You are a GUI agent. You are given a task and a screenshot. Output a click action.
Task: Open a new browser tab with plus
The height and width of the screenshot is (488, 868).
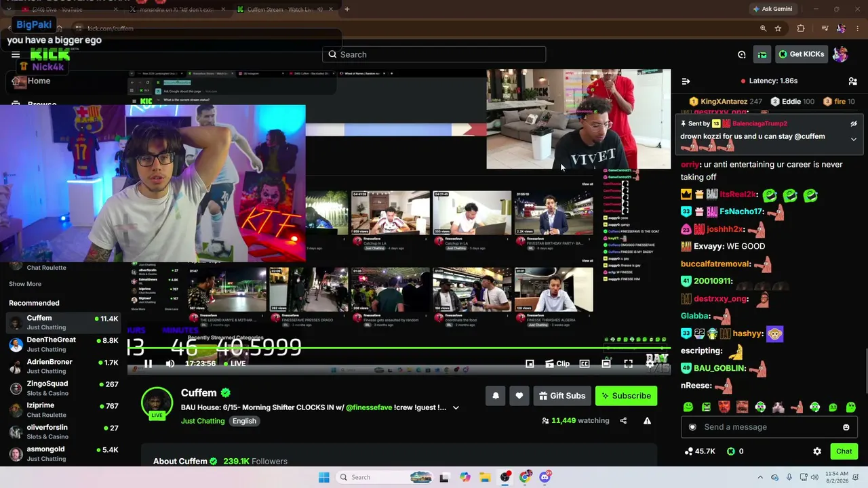point(347,9)
